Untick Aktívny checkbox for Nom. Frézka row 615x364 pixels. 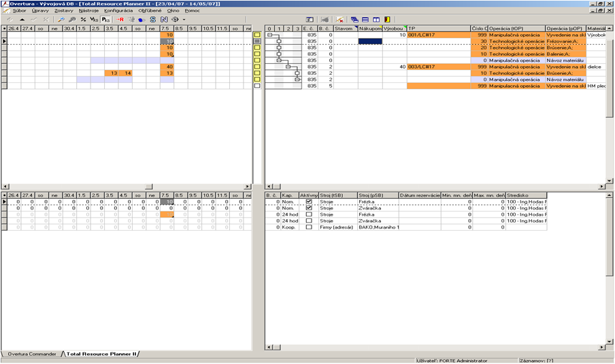click(x=309, y=201)
